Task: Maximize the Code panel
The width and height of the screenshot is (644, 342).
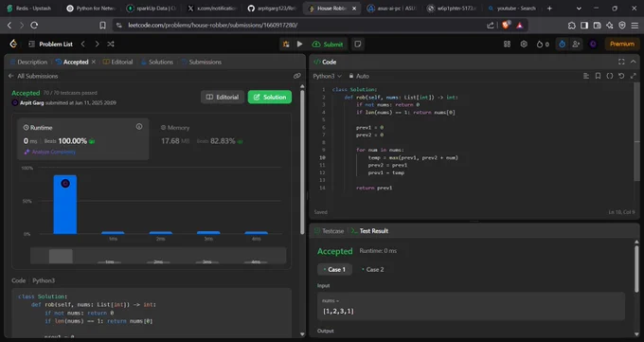Action: 621,62
